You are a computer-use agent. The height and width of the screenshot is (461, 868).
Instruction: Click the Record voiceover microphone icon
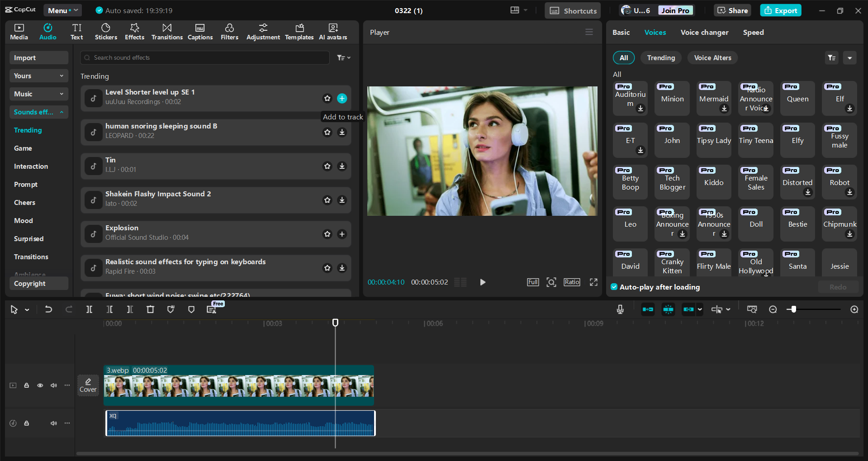coord(620,309)
